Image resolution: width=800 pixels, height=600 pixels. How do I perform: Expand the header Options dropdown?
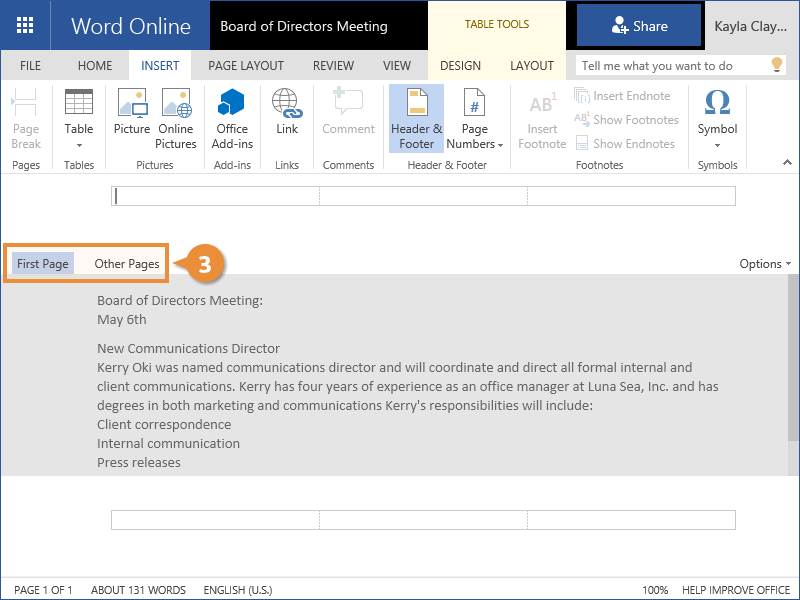coord(765,264)
